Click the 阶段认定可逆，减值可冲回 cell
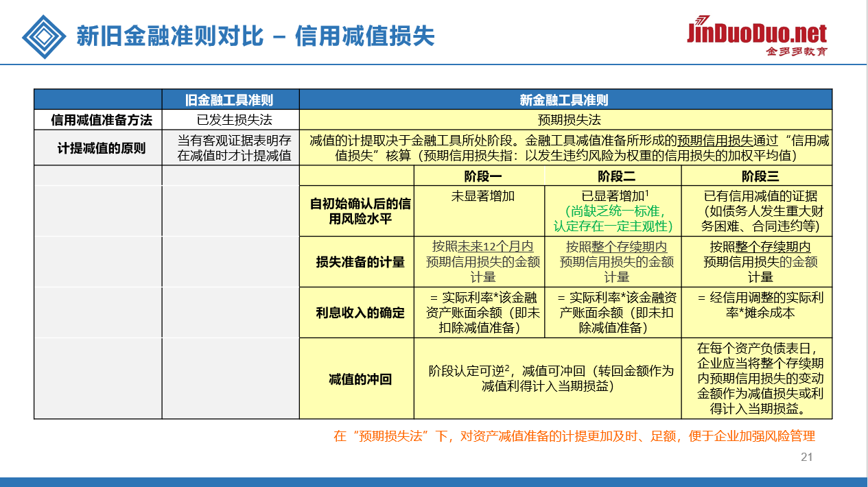The image size is (868, 487). 547,379
